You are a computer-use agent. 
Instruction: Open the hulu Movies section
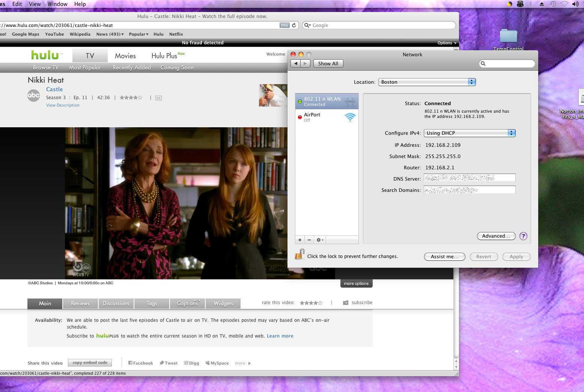point(125,56)
